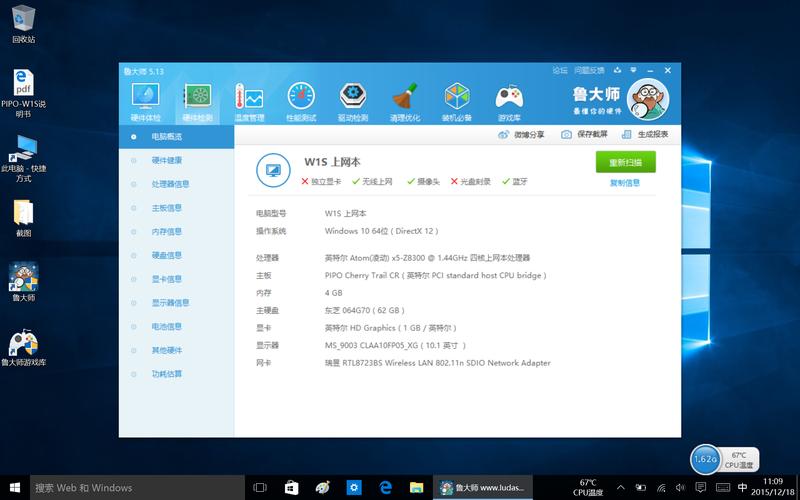800x500 pixels.
Task: Click the 独立显卡 discrete GPU status indicator
Action: click(x=321, y=181)
